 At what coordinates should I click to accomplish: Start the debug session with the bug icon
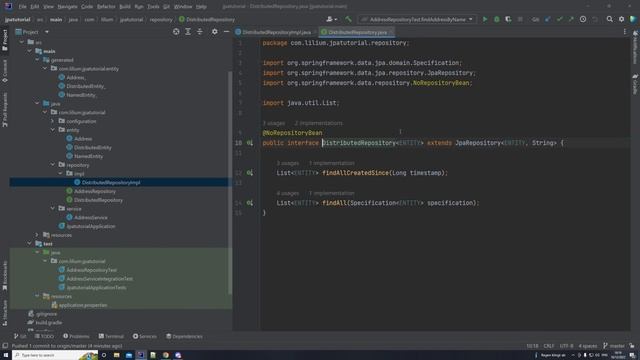(x=496, y=19)
